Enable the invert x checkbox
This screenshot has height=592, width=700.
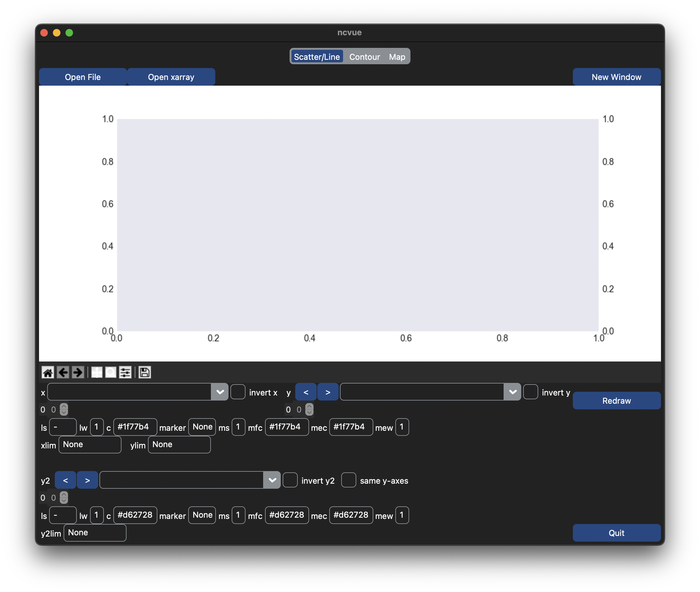point(238,392)
